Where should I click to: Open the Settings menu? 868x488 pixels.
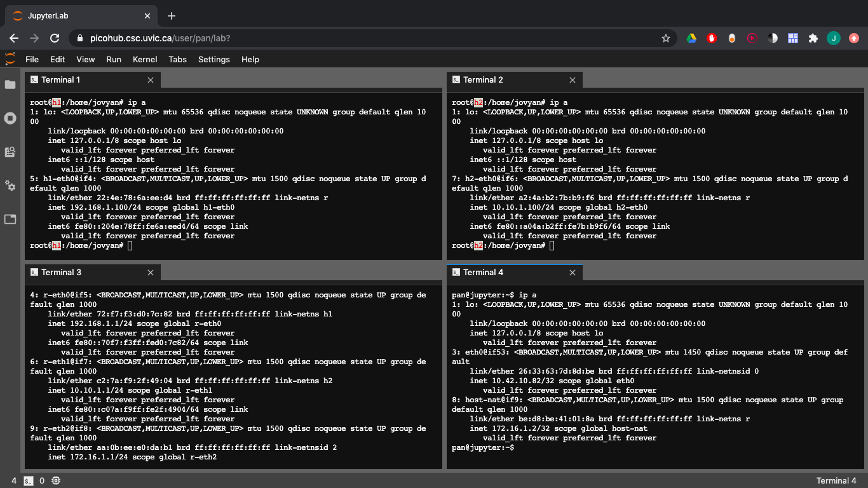(x=214, y=59)
